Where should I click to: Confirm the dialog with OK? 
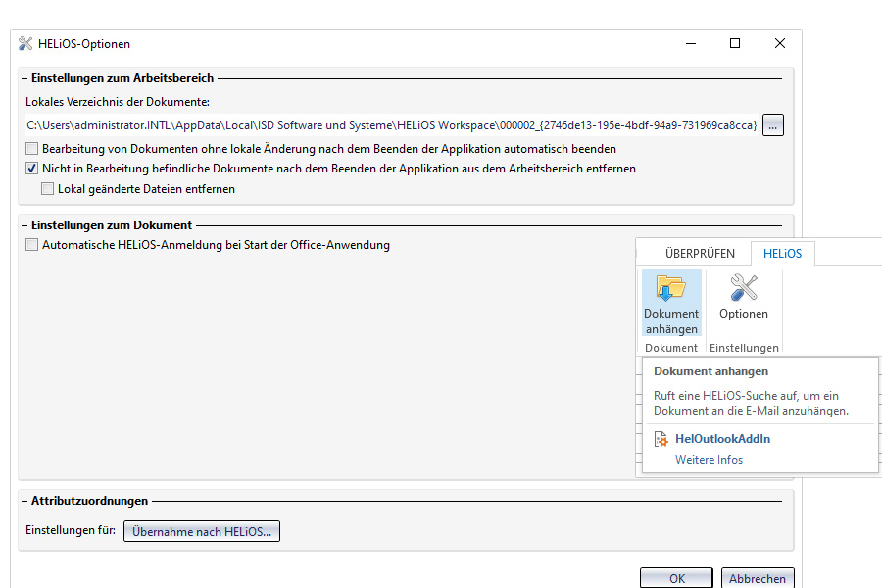click(676, 578)
